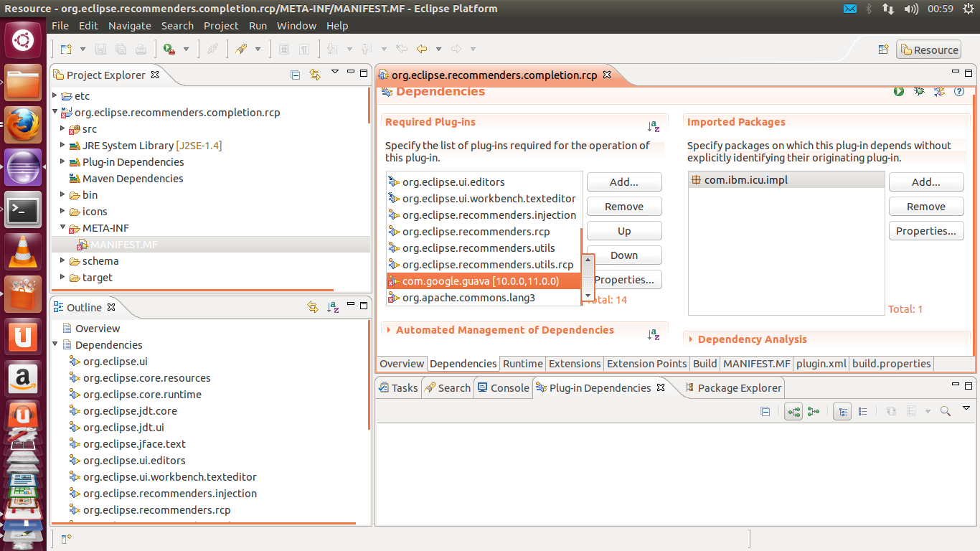Select org.apache.commons.lang3 in plug-ins list
The width and height of the screenshot is (980, 551).
[x=484, y=298]
